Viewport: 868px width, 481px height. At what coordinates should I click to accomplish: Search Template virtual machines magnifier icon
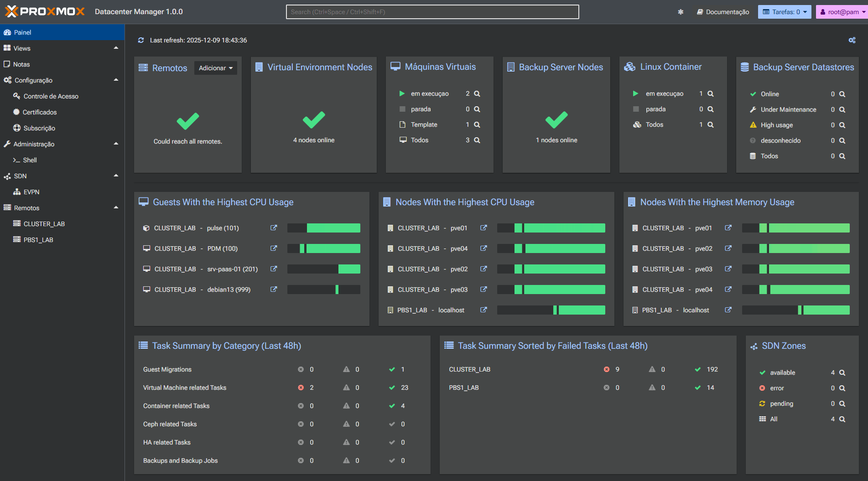[x=477, y=124]
